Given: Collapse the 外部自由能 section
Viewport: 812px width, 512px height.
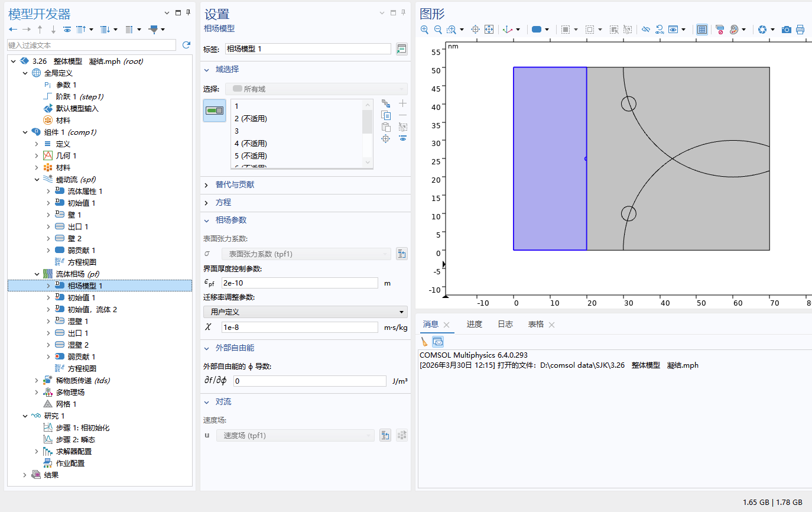Looking at the screenshot, I should [x=207, y=348].
